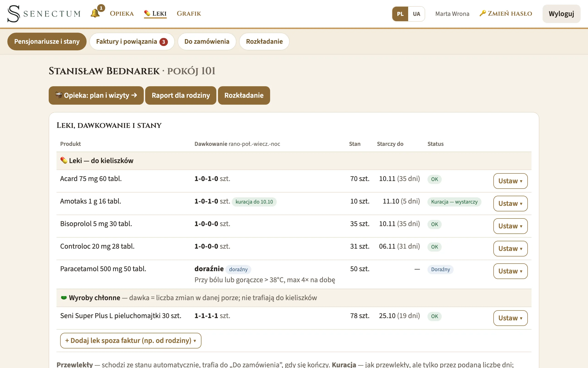The image size is (588, 368).
Task: Click the Wyroby chłonne section header
Action: [x=294, y=298]
